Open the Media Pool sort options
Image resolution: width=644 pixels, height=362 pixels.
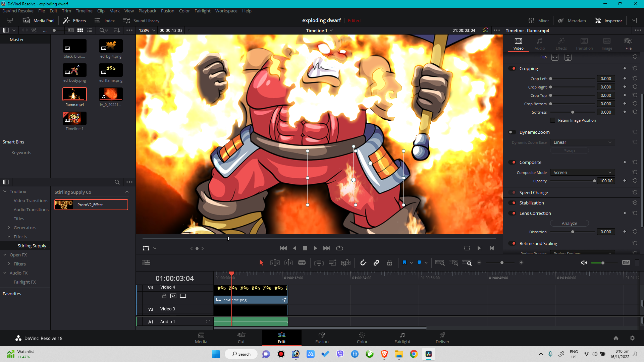[x=117, y=30]
